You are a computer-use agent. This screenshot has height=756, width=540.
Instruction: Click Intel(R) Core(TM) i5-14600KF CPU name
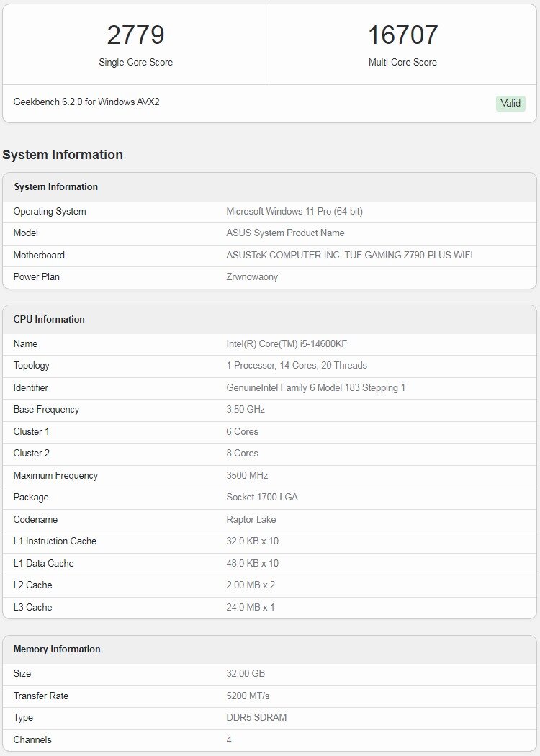[x=287, y=343]
